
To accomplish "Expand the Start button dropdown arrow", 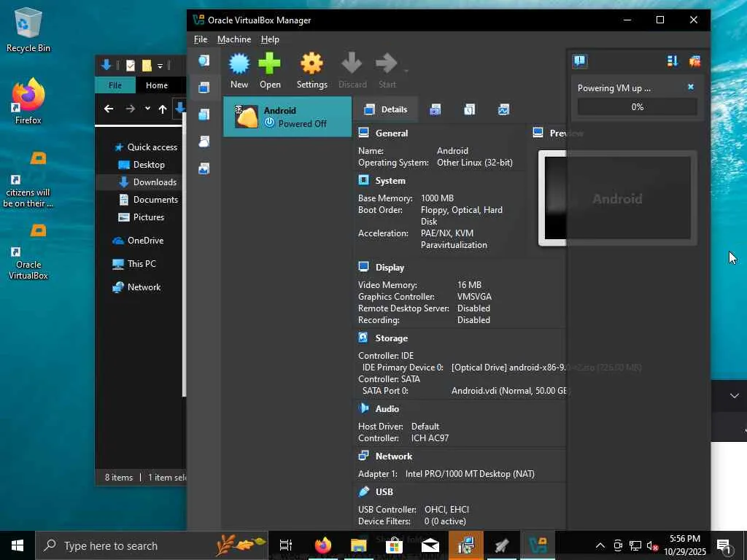I will (x=406, y=71).
